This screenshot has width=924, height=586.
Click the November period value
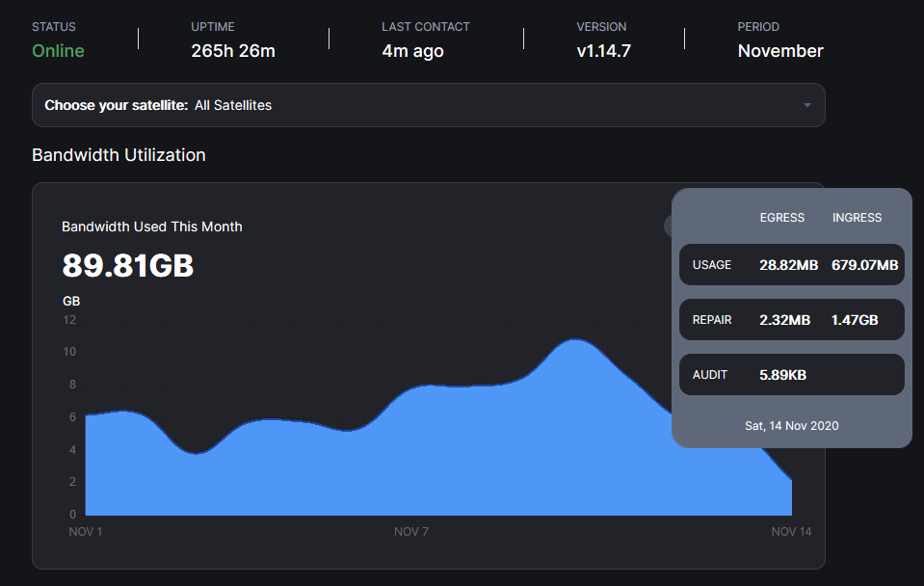[780, 51]
